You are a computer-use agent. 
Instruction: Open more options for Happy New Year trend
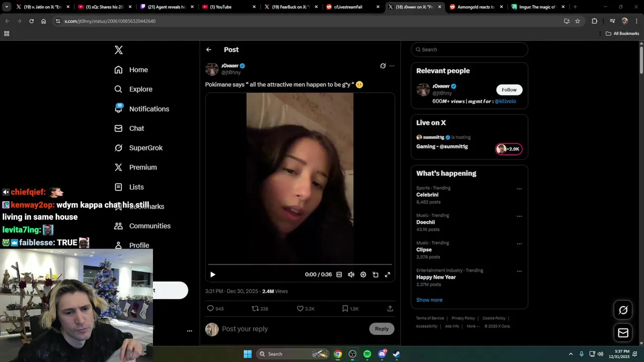(519, 271)
